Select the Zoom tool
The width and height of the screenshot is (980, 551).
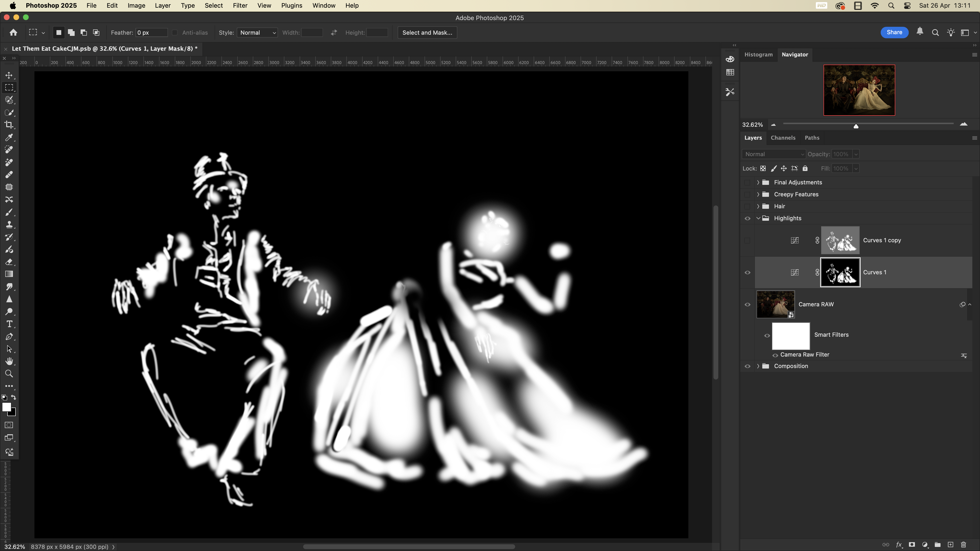click(x=9, y=374)
